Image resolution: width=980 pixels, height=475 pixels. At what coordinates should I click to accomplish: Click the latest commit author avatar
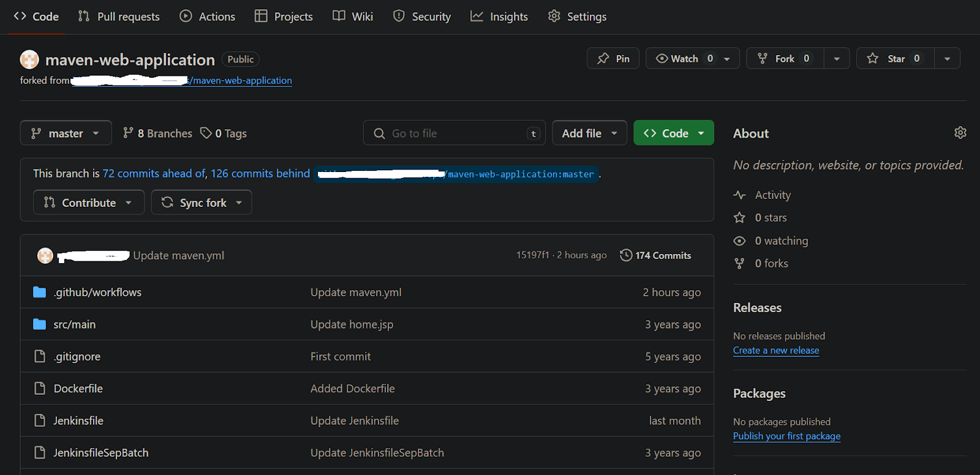point(45,255)
